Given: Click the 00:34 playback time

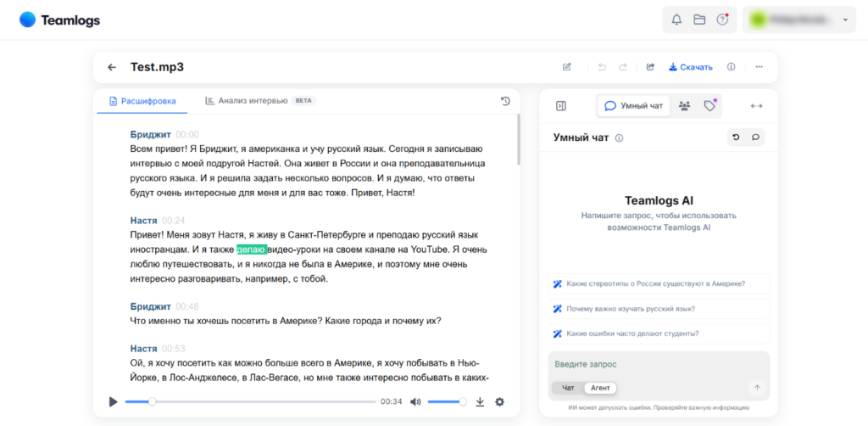Looking at the screenshot, I should [392, 401].
